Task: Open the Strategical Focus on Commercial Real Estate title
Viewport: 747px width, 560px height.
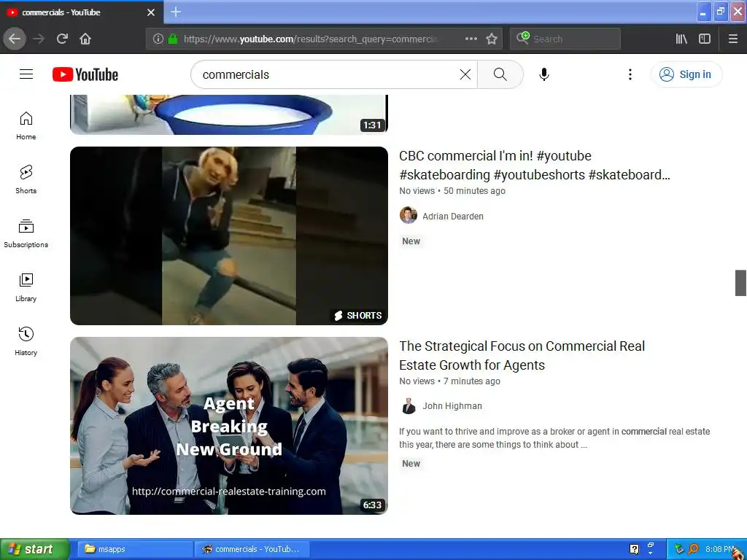Action: pos(522,355)
